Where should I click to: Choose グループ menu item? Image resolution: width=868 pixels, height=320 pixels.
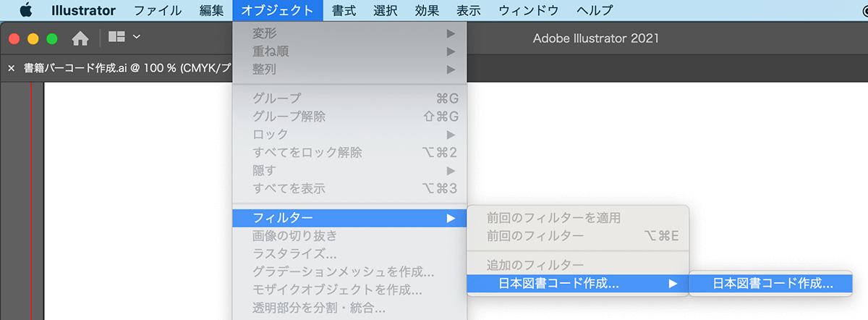coord(350,98)
